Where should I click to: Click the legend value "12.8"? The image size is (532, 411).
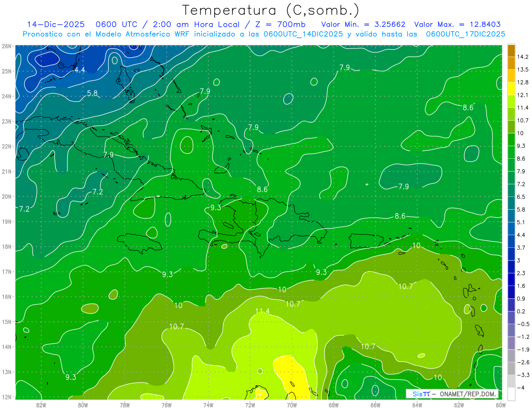click(x=523, y=82)
